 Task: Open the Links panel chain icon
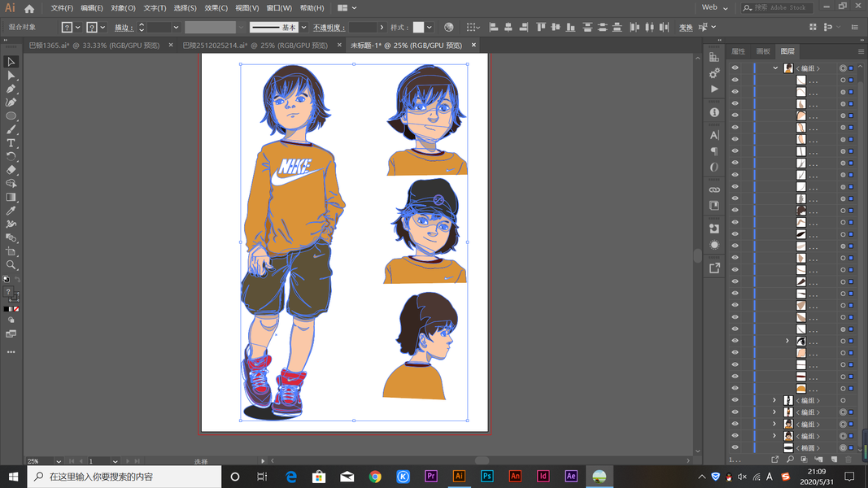(714, 190)
